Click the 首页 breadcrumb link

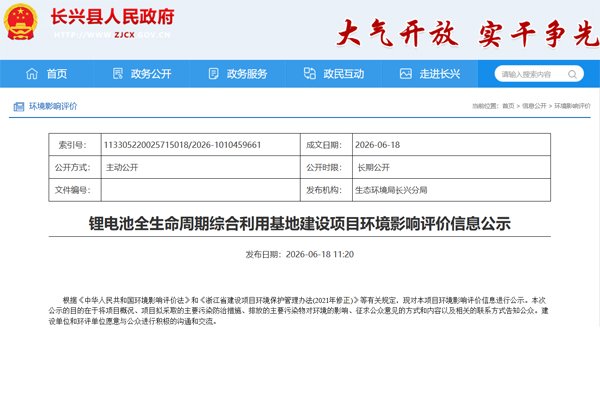508,106
